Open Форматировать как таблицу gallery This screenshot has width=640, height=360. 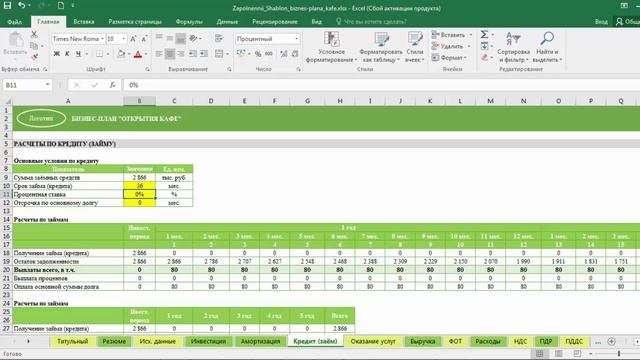tap(381, 47)
